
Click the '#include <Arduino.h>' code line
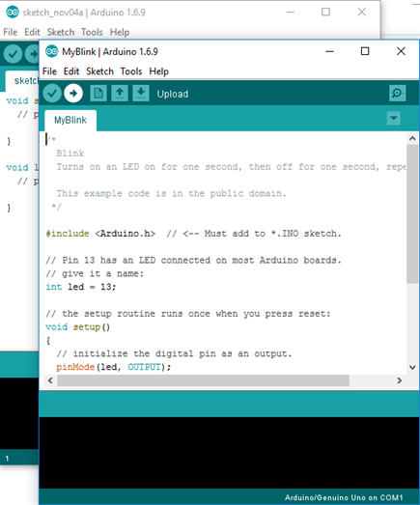click(193, 234)
